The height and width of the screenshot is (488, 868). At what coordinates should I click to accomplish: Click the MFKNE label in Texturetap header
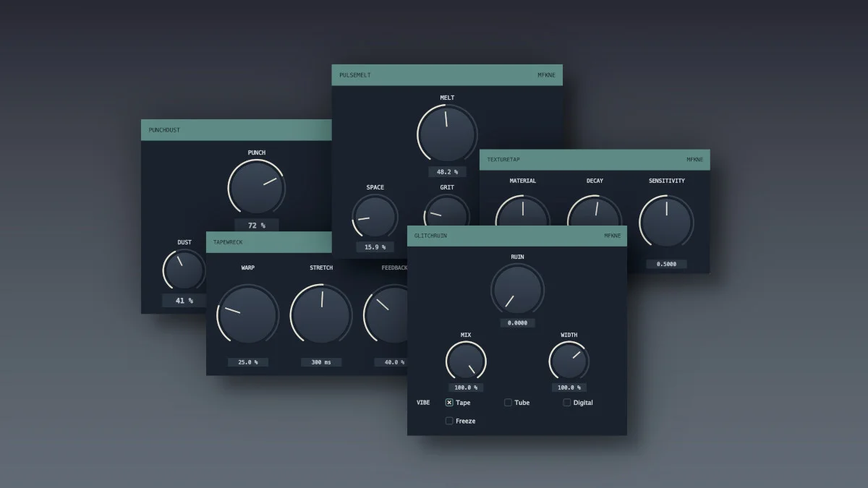coord(695,160)
